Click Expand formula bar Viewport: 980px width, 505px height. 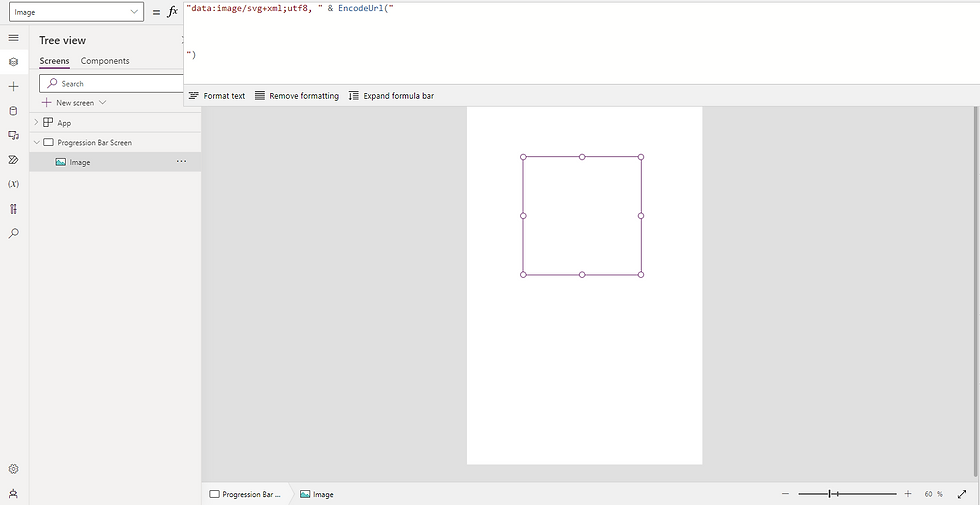point(391,96)
